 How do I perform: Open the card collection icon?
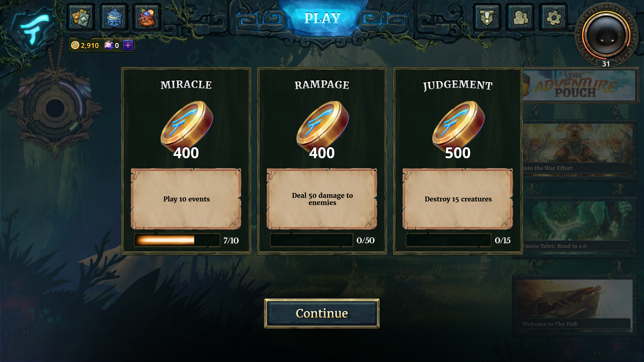pyautogui.click(x=81, y=17)
